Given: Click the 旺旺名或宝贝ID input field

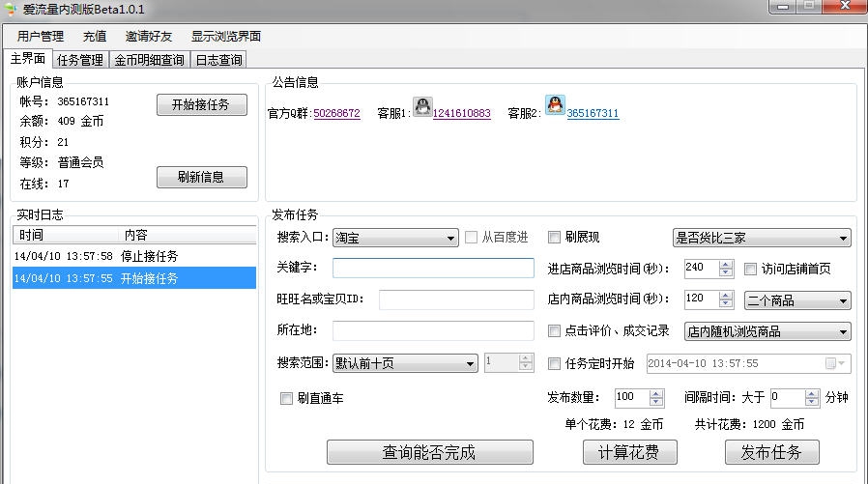Looking at the screenshot, I should click(456, 299).
